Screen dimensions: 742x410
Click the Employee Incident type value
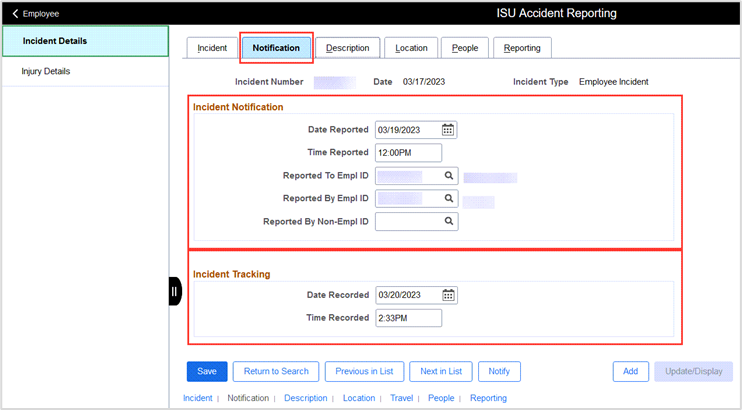coord(614,82)
